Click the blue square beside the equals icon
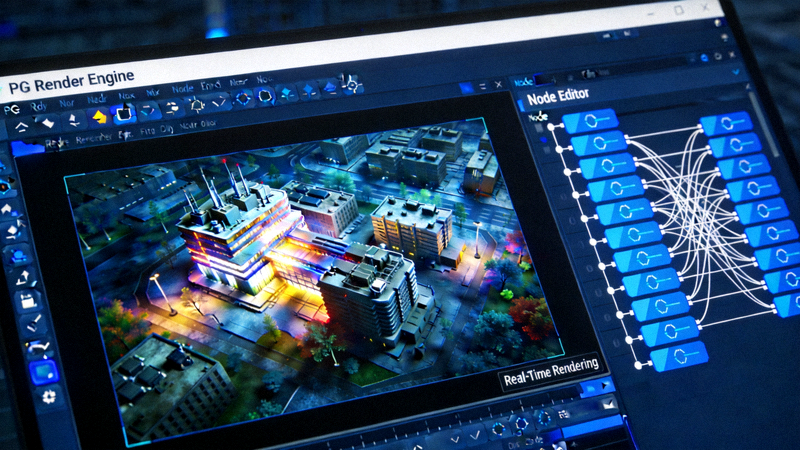 coord(466,88)
